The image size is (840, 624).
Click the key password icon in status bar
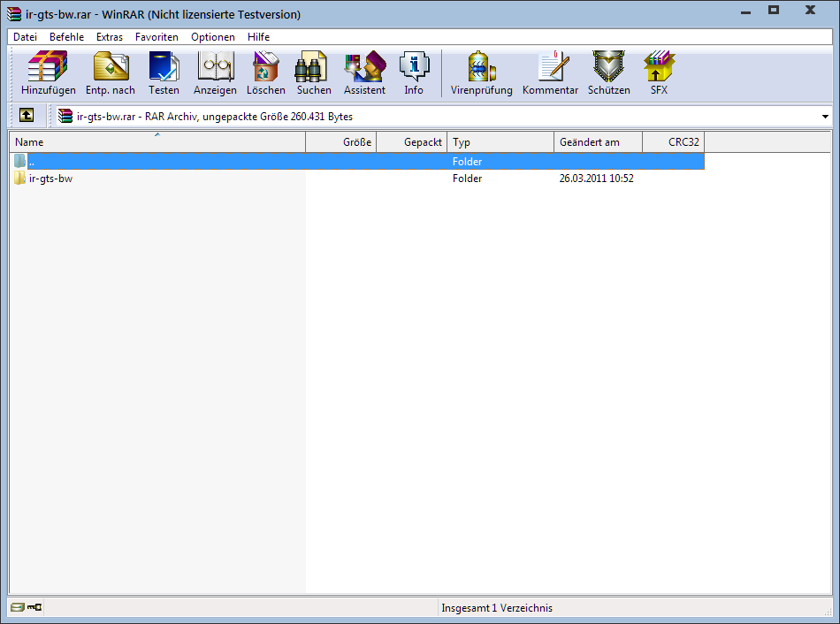[35, 608]
